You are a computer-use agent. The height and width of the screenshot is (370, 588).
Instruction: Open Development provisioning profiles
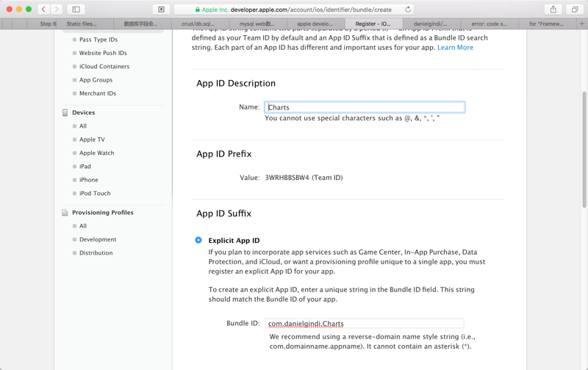[x=98, y=239]
